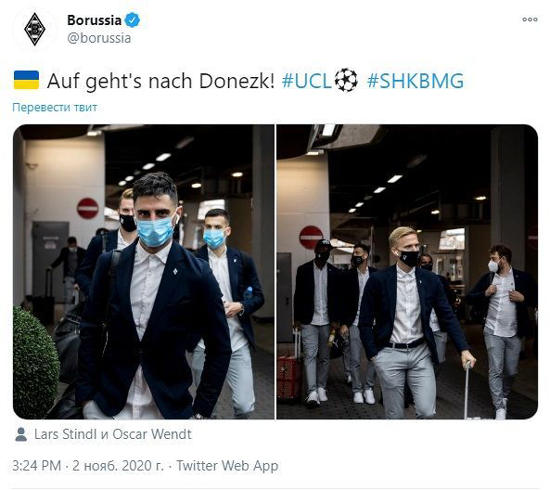
Task: Click the tweet text Auf geht's nach Donezk
Action: coord(161,81)
